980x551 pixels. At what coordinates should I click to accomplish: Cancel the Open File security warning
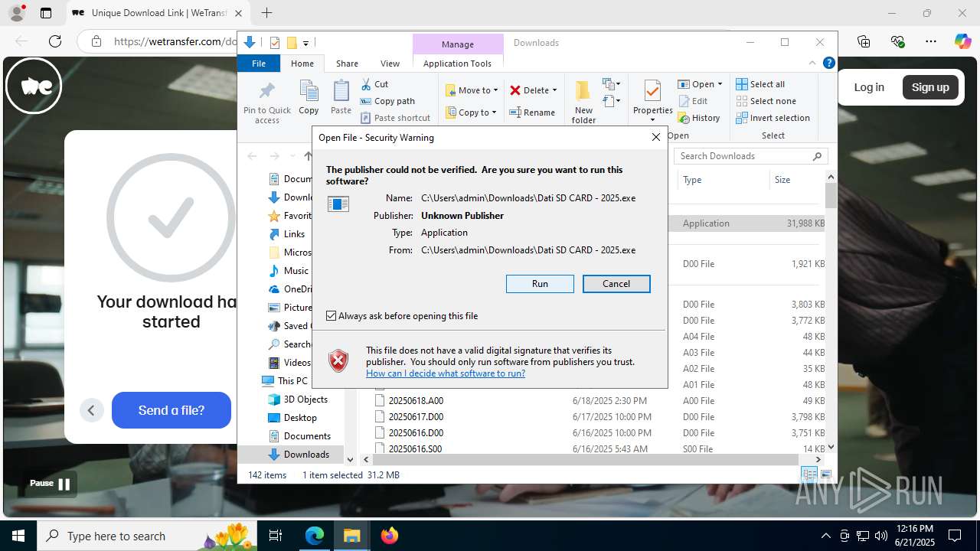(x=616, y=284)
